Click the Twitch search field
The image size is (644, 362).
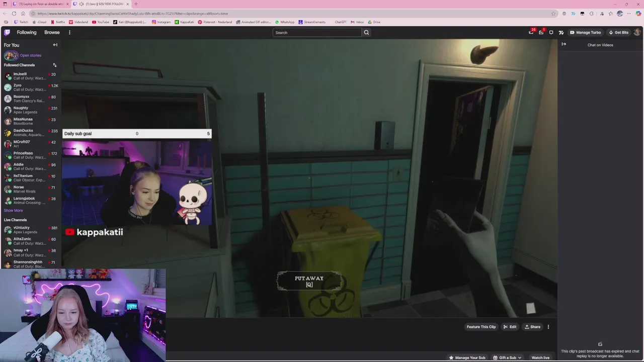click(317, 33)
